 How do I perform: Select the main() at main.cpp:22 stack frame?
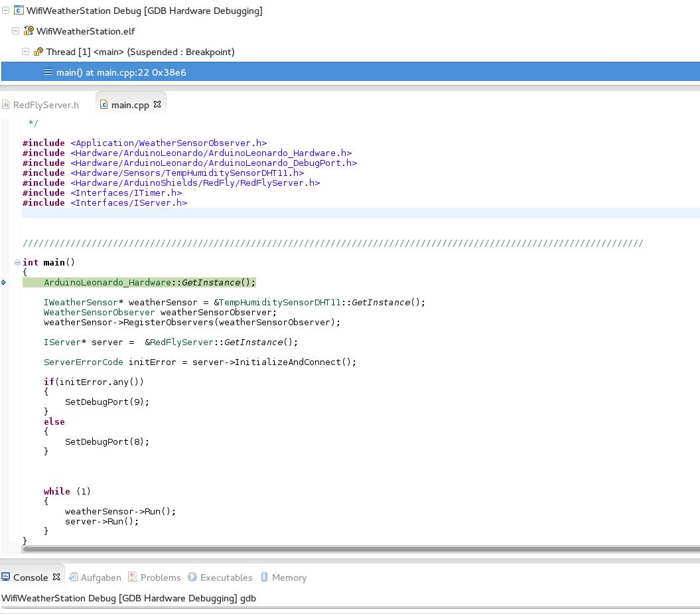click(x=350, y=72)
